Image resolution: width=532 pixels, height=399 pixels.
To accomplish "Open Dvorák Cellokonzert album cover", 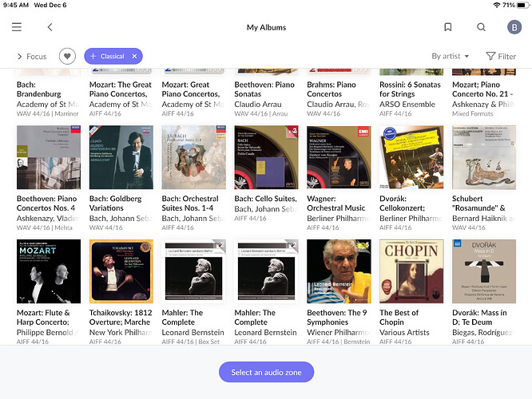I will tap(411, 157).
